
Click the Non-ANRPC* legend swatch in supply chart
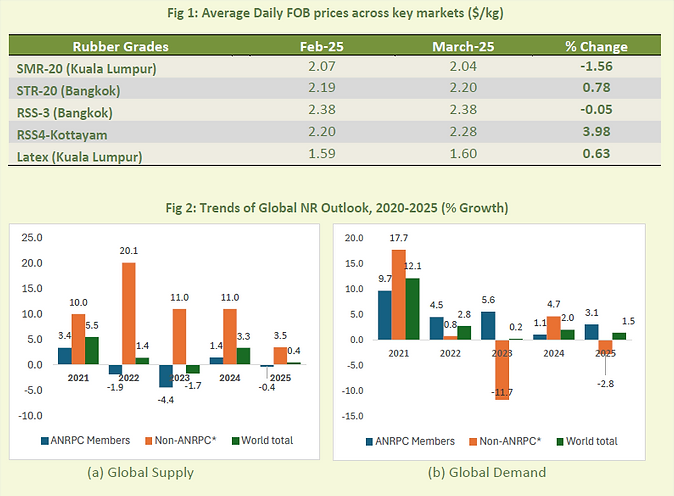tap(149, 441)
